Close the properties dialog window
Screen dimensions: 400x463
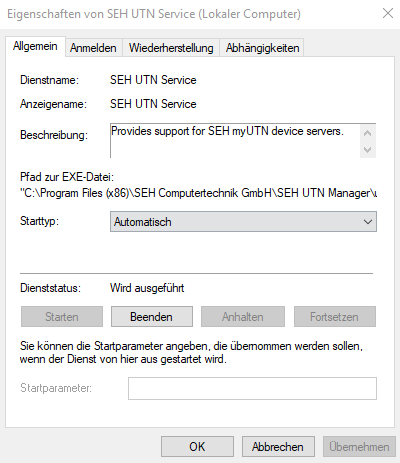pos(388,14)
